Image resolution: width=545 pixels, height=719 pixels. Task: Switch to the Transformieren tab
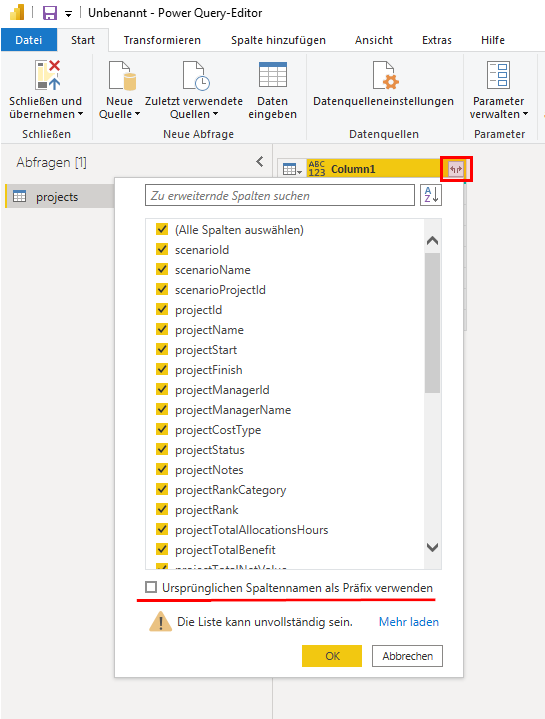pyautogui.click(x=162, y=40)
